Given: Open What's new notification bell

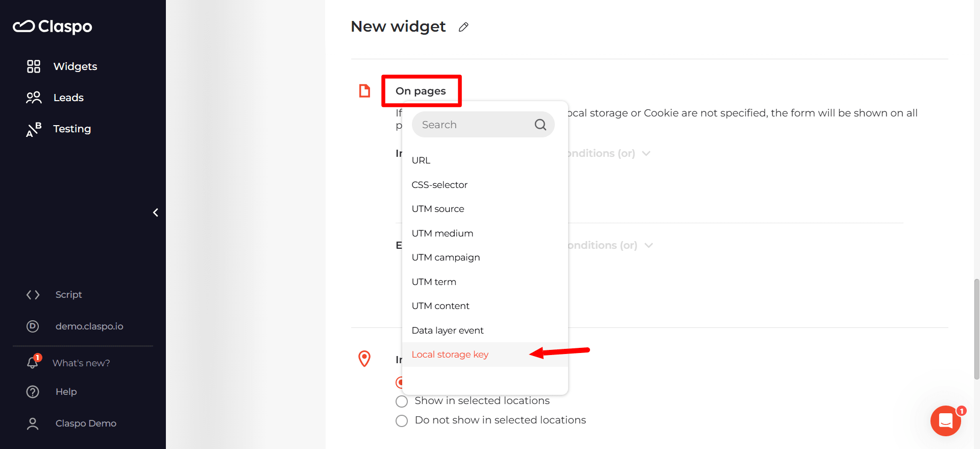Looking at the screenshot, I should click(x=33, y=362).
